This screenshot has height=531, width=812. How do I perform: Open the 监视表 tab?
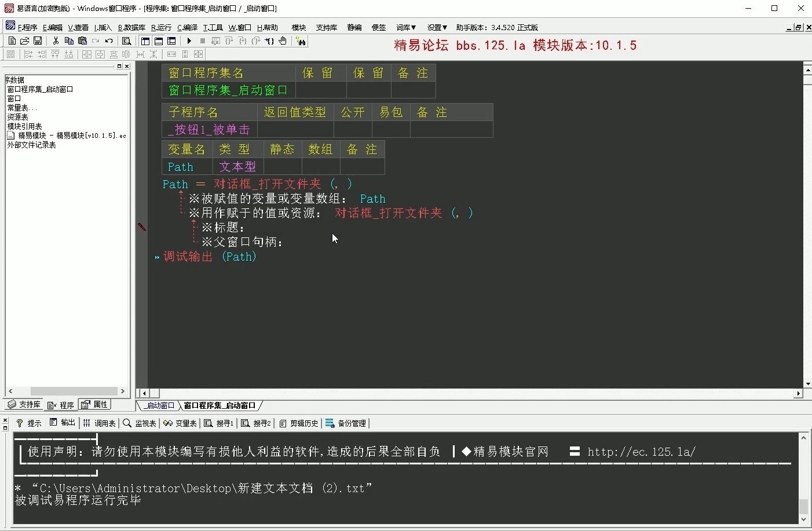[x=140, y=423]
